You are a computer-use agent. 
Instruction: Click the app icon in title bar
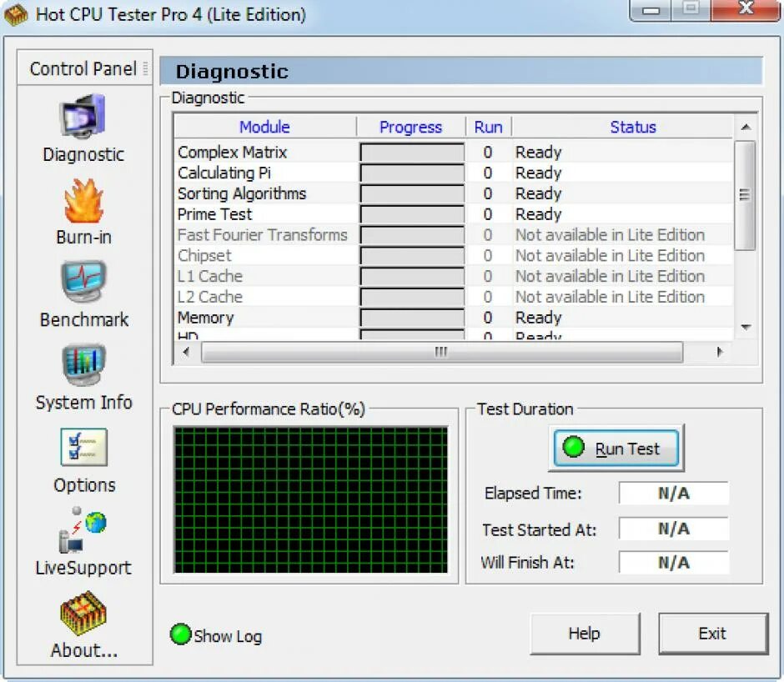point(16,14)
